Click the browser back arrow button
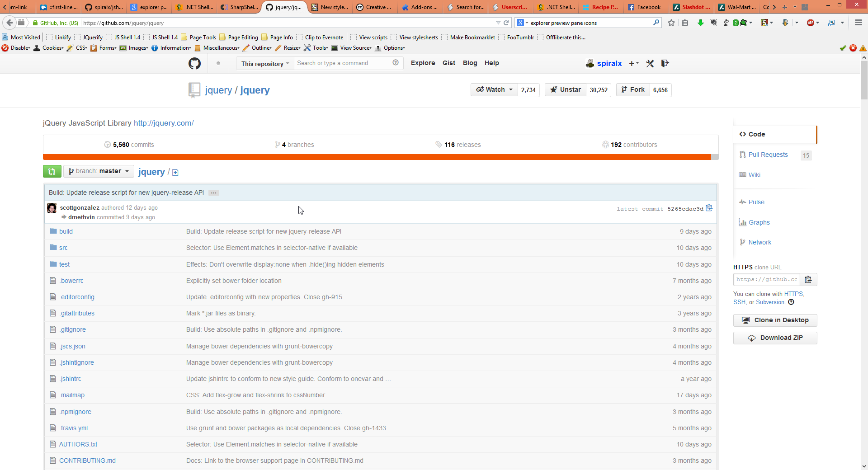Screen dimensions: 868x470 [9, 23]
